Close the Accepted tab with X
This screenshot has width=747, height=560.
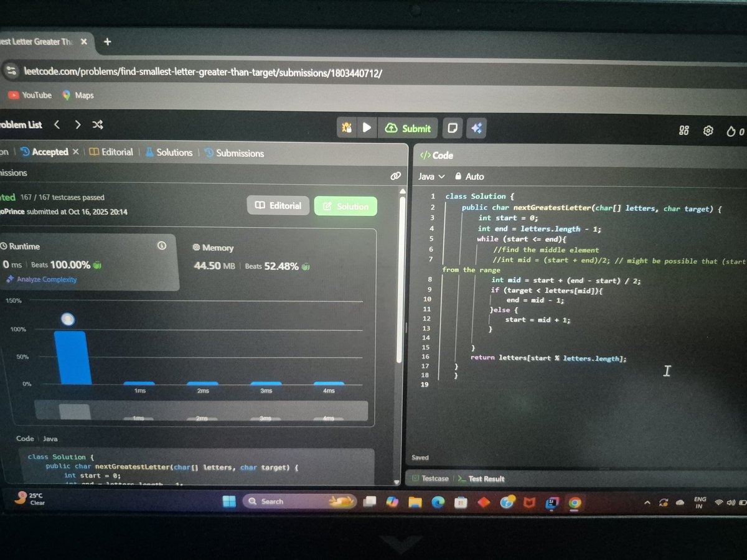75,152
